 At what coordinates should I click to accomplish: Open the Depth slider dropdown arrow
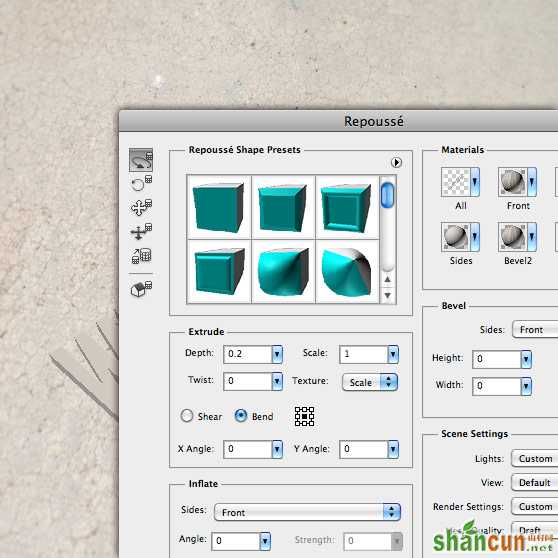click(277, 354)
